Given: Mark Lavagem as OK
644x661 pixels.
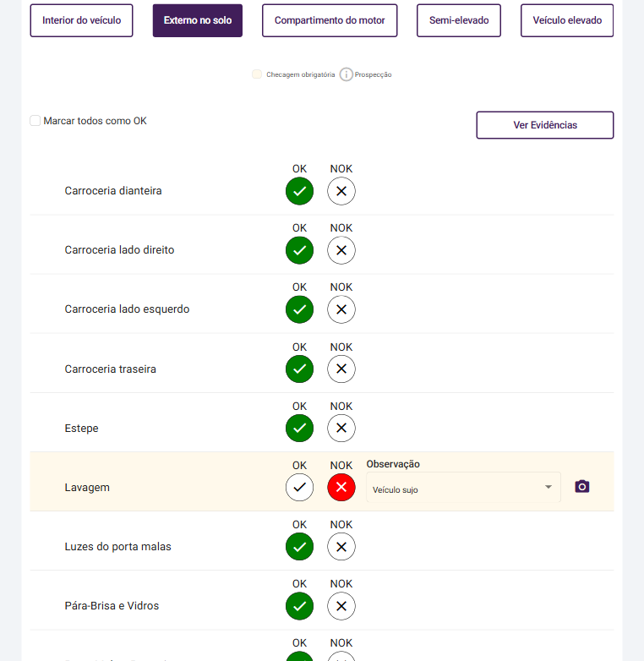Looking at the screenshot, I should pos(299,488).
